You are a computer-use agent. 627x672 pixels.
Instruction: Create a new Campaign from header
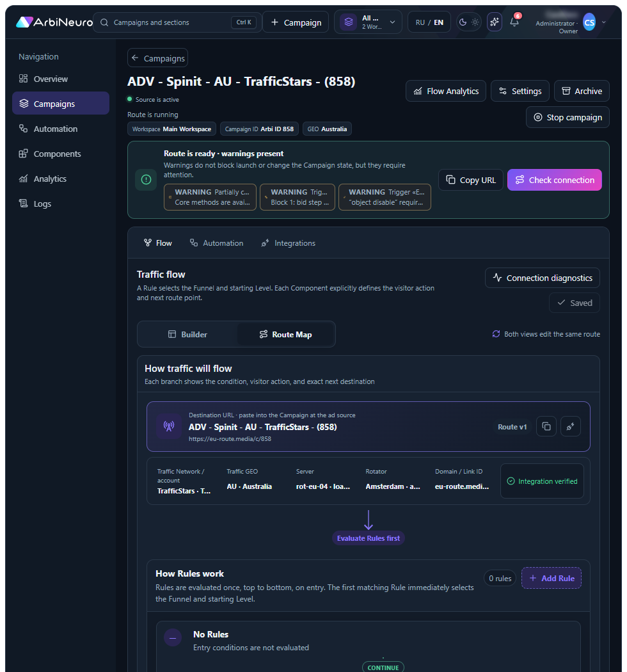pos(296,22)
